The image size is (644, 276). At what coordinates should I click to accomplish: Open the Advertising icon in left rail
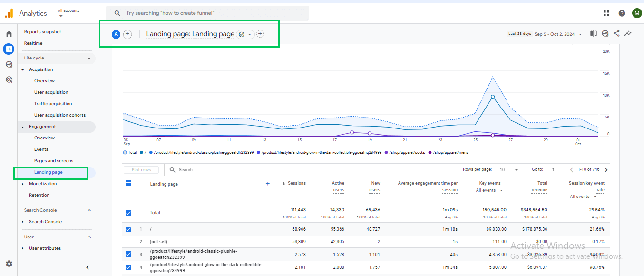pos(9,79)
